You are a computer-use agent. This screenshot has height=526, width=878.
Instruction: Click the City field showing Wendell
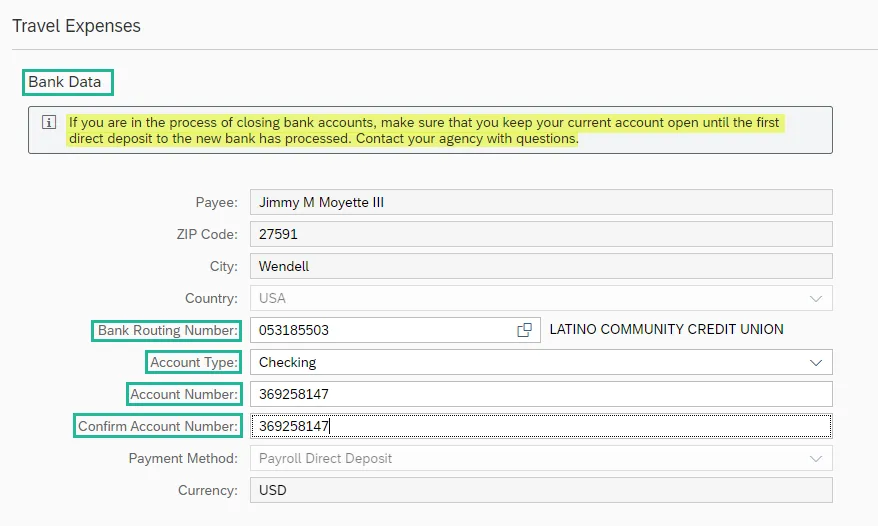[x=540, y=266]
